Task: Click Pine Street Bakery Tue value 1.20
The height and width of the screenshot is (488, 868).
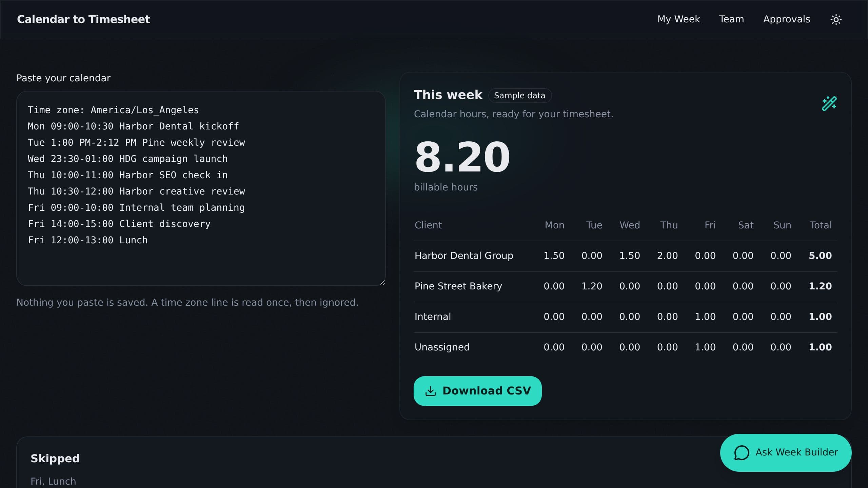Action: click(592, 286)
